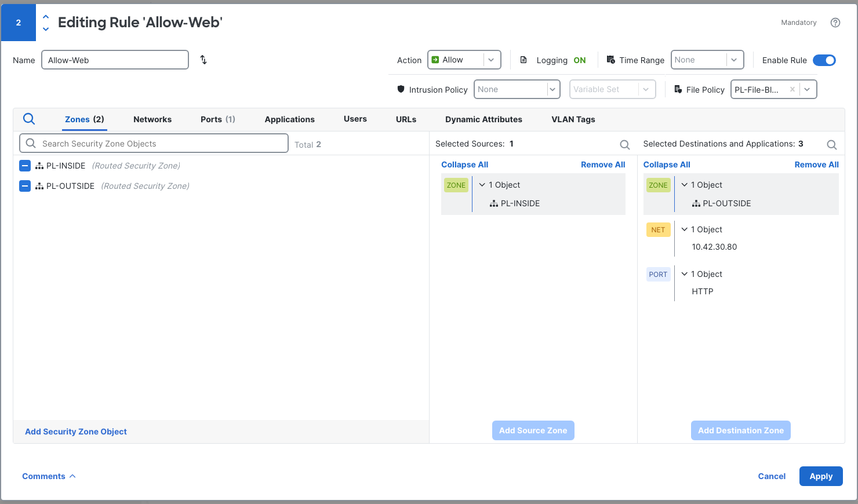Click the PL-OUTSIDE zone icon in available list

coord(39,186)
